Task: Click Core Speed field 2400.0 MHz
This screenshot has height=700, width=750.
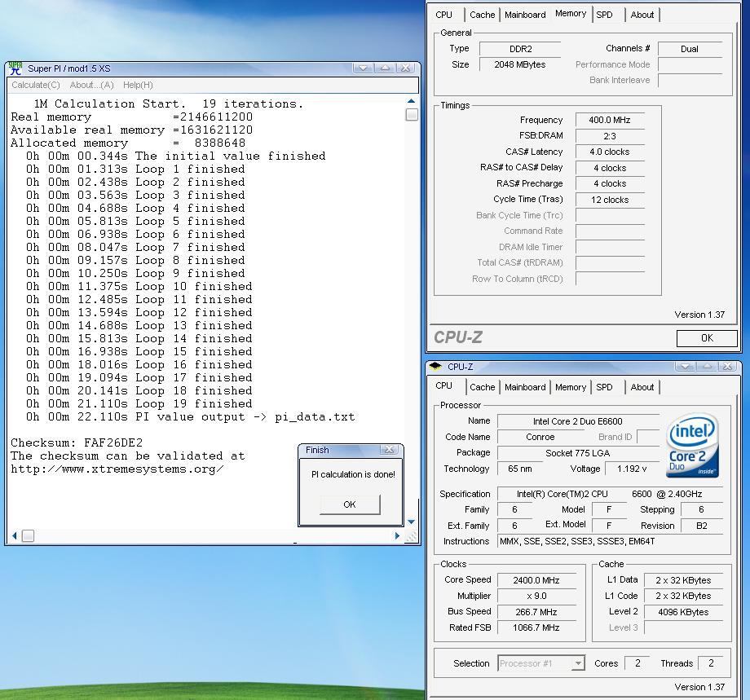Action: coord(536,580)
